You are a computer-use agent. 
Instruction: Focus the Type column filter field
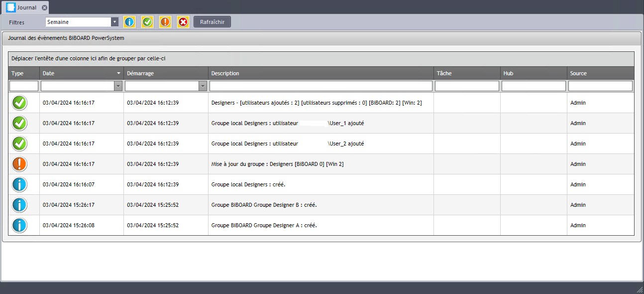pos(24,86)
